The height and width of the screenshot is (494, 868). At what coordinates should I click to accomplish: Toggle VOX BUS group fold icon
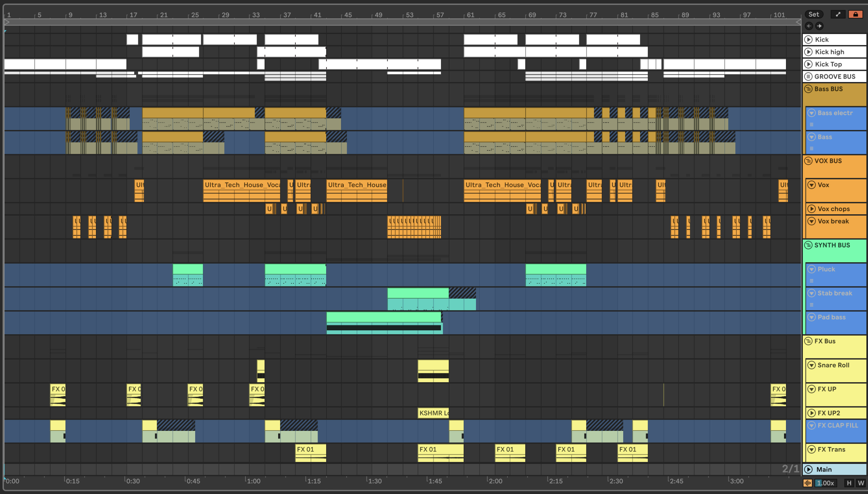[808, 161]
